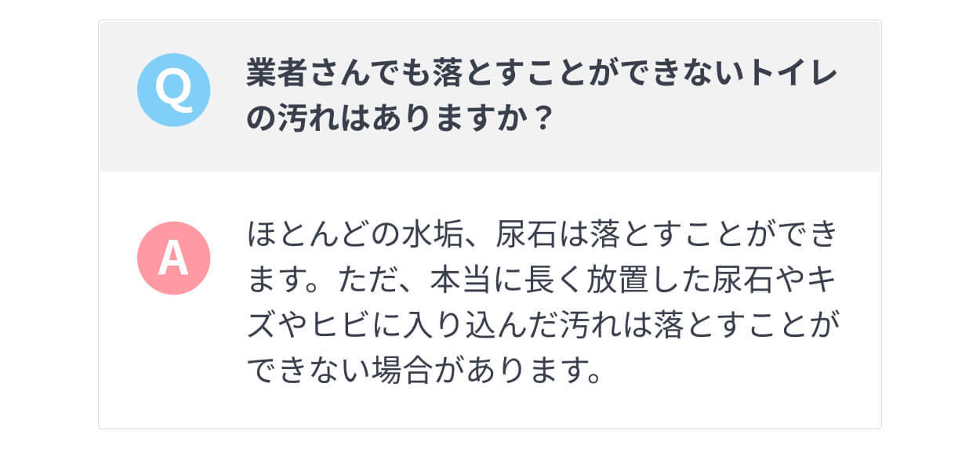980x474 pixels.
Task: Click the answer line starting ズやヒビに
Action: tap(542, 324)
